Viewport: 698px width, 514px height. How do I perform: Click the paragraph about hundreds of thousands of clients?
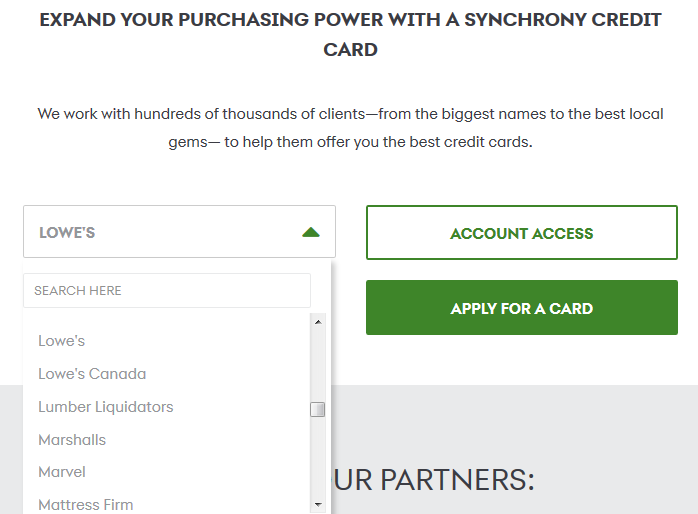point(350,128)
